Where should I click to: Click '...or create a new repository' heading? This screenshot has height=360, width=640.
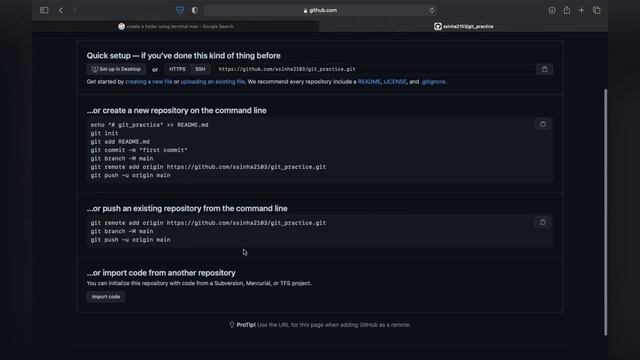tap(177, 111)
